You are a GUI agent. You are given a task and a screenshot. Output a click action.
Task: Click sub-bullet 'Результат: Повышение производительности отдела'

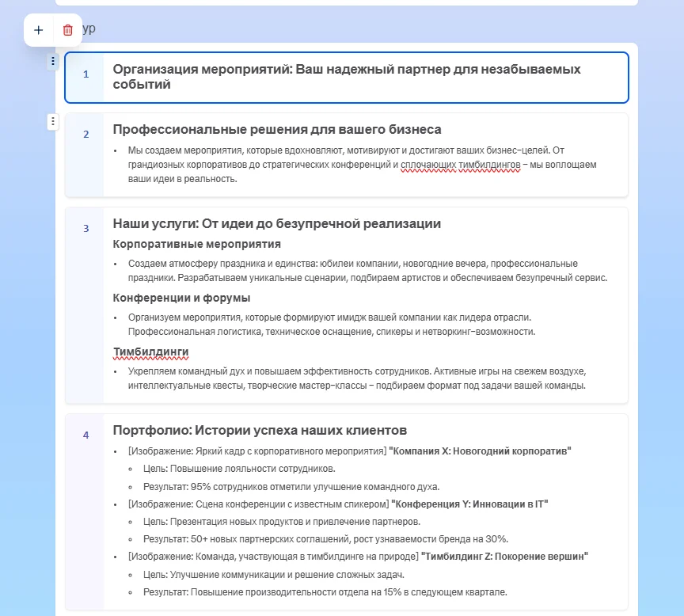pyautogui.click(x=325, y=592)
